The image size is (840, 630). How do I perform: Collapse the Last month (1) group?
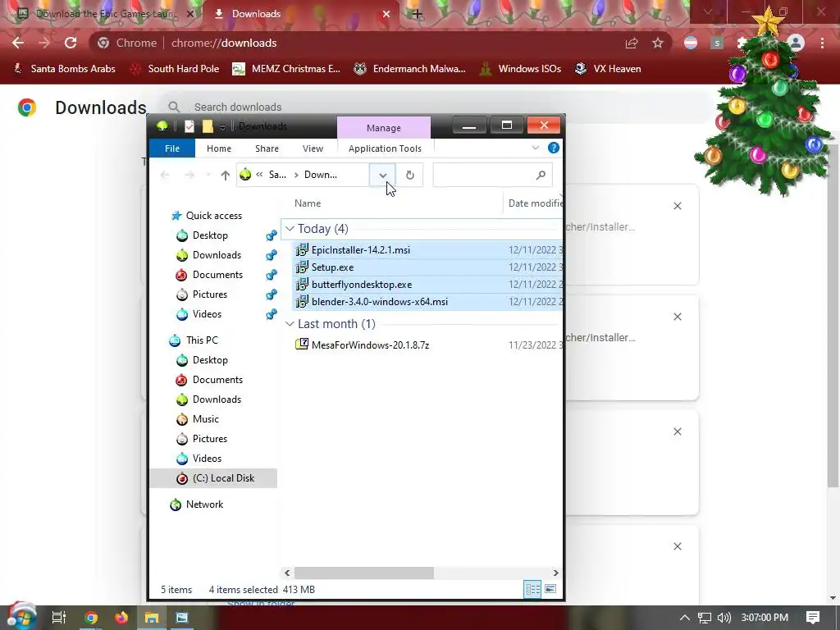click(290, 323)
